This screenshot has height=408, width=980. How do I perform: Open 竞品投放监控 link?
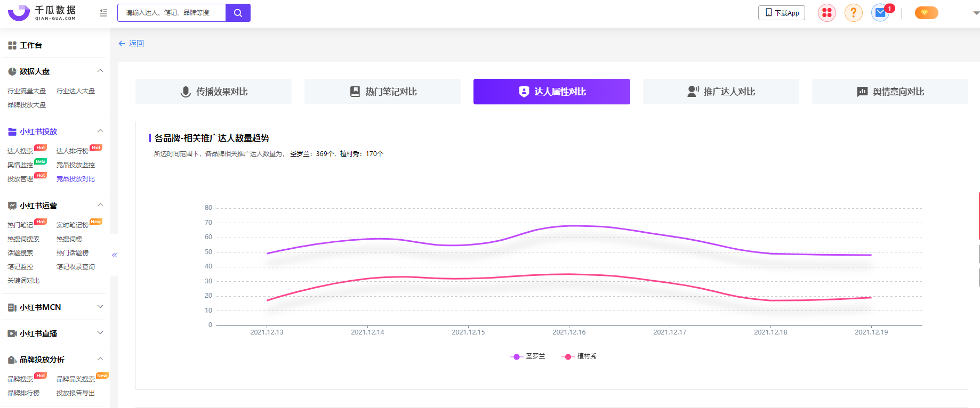(x=76, y=165)
